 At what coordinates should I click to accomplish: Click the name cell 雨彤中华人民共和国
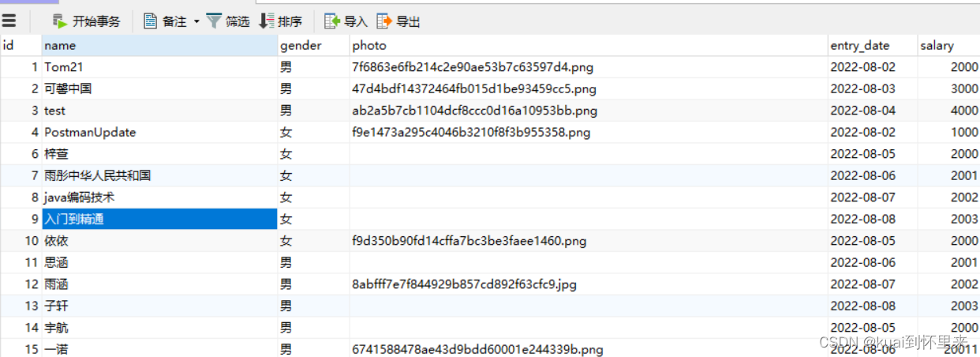click(x=160, y=175)
